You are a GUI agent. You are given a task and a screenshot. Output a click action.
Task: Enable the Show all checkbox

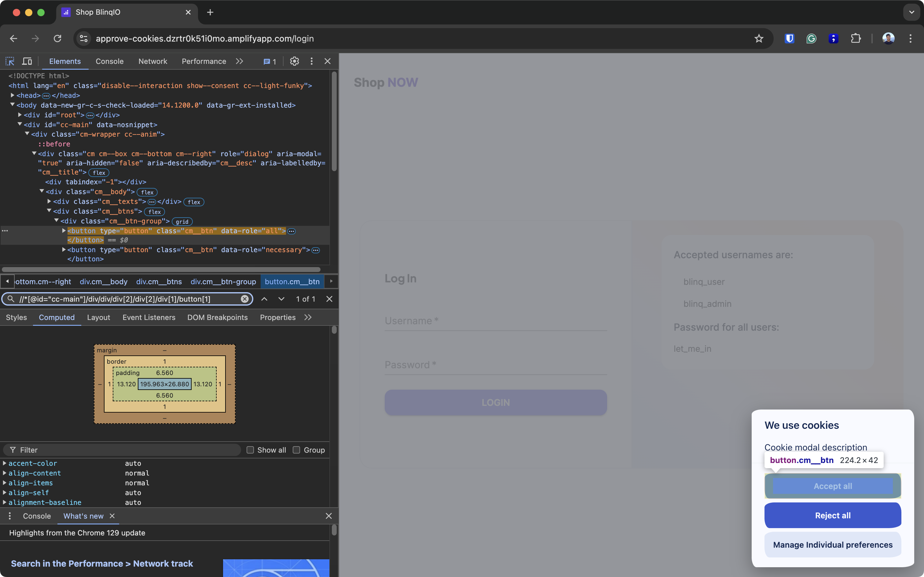tap(250, 450)
